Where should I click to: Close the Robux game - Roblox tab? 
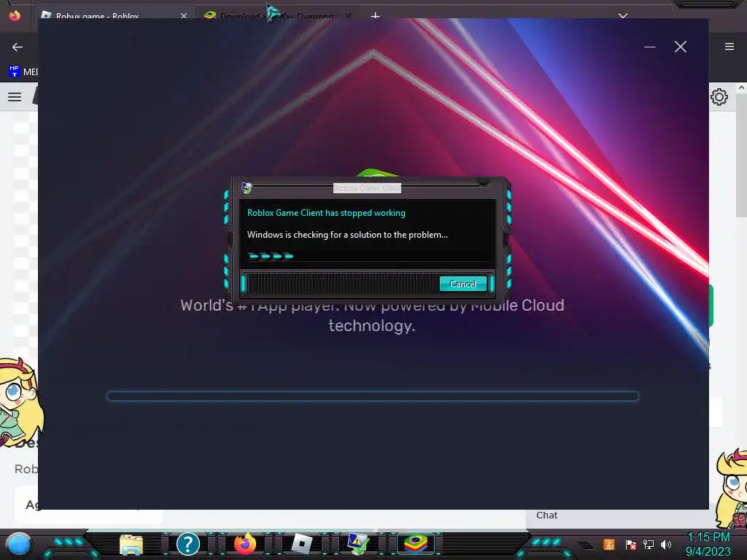click(x=183, y=16)
